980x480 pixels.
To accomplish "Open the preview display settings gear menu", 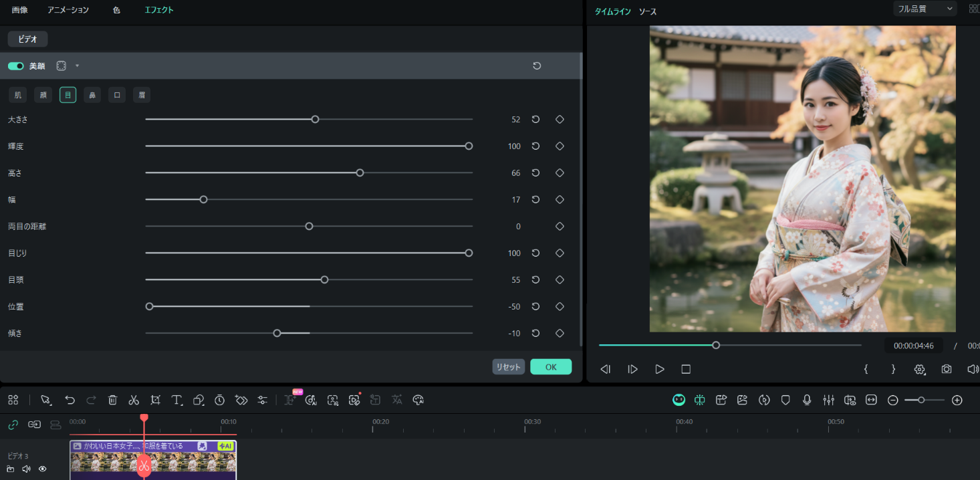I will tap(920, 369).
